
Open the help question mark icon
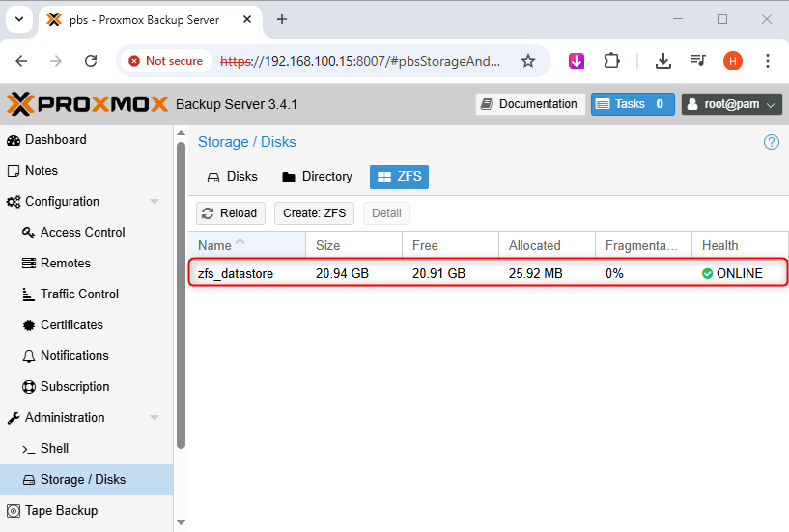point(771,142)
